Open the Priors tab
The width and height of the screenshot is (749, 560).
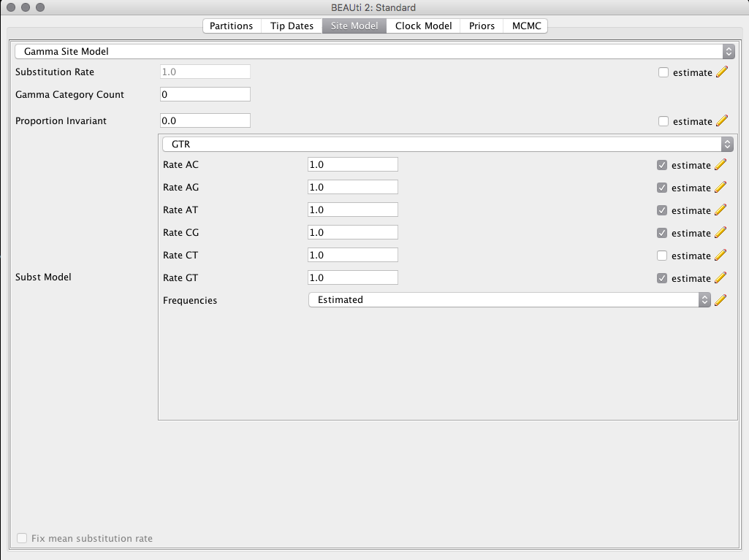[482, 26]
